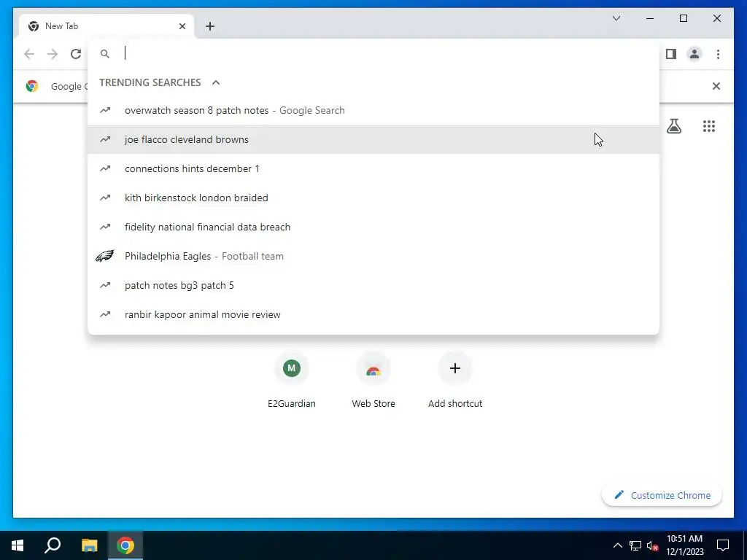The width and height of the screenshot is (747, 560).
Task: Show hidden system tray icons
Action: (617, 545)
